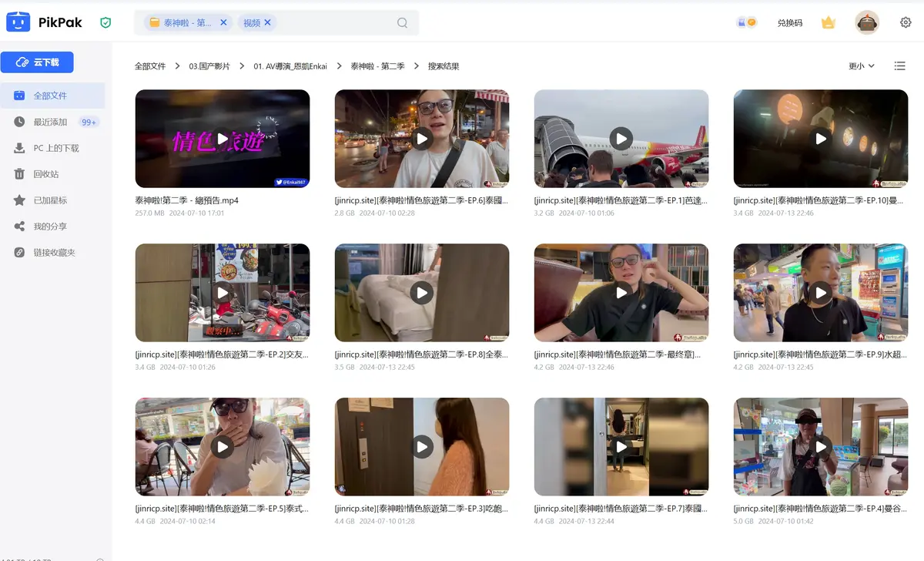This screenshot has width=924, height=561.
Task: Click the 视频 filter chip
Action: (257, 23)
